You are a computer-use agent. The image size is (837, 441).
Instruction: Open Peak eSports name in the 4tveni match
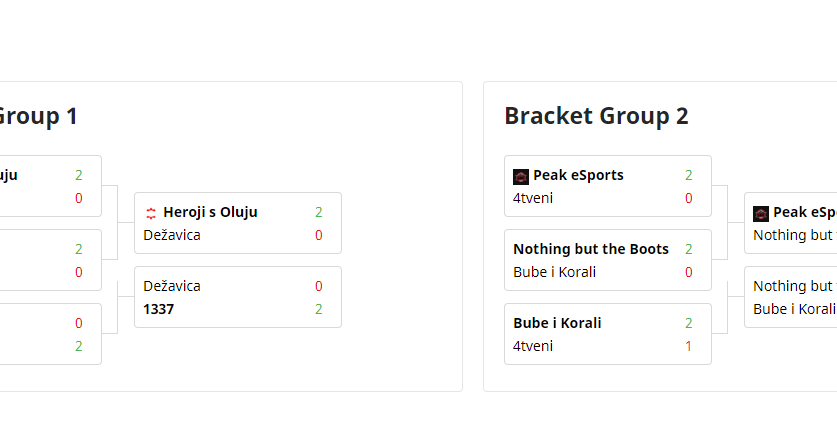click(x=578, y=175)
